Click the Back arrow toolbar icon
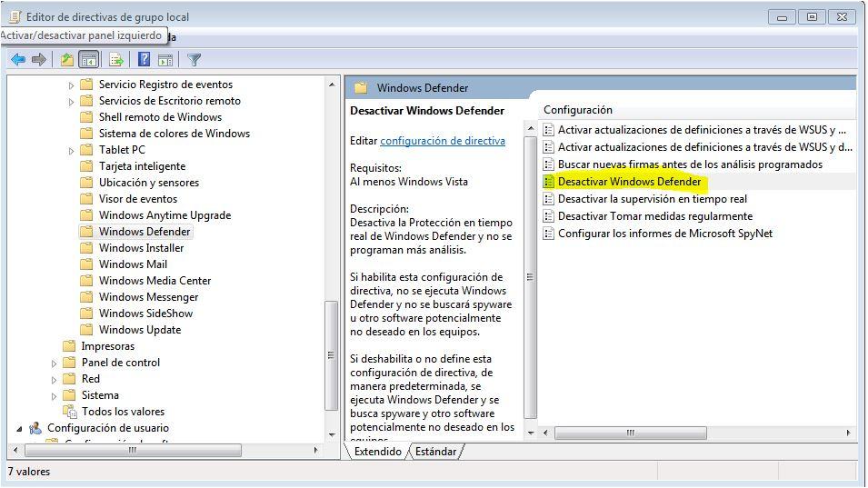The height and width of the screenshot is (488, 868). coord(18,59)
